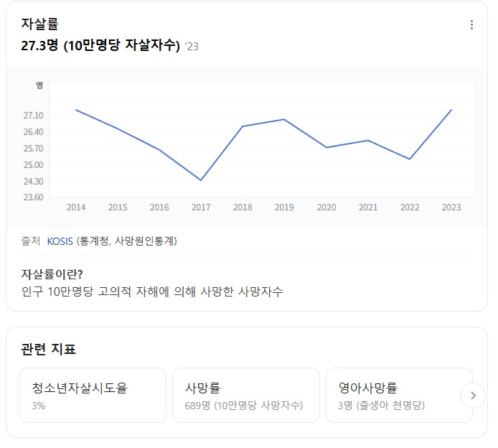Click the 2017 lowest point on line chart
Image resolution: width=498 pixels, height=448 pixels.
pyautogui.click(x=201, y=180)
